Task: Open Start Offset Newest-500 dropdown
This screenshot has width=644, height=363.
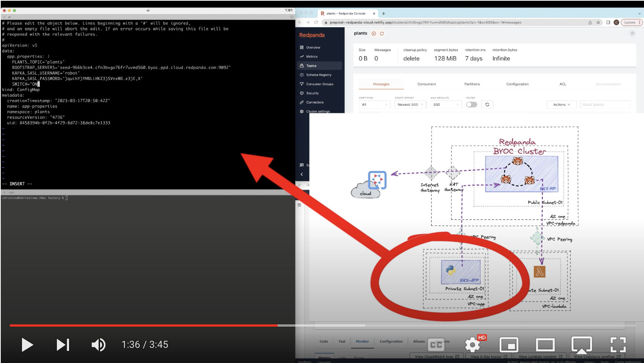Action: coord(410,105)
